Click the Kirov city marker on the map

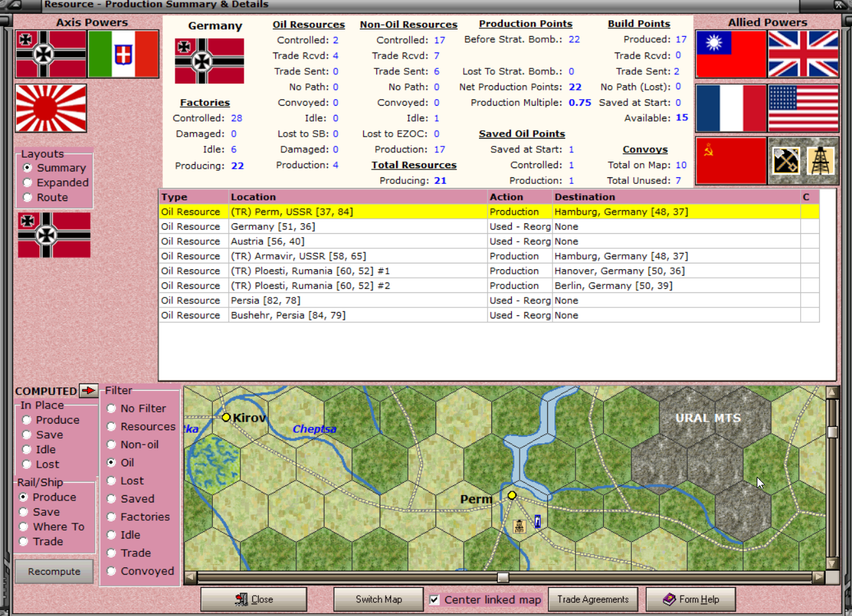coord(226,417)
